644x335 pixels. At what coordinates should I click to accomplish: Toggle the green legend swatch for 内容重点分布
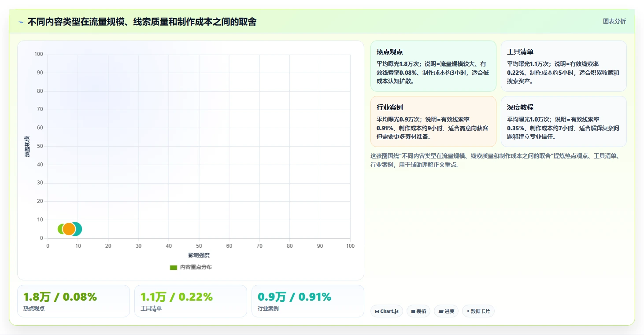pyautogui.click(x=174, y=267)
